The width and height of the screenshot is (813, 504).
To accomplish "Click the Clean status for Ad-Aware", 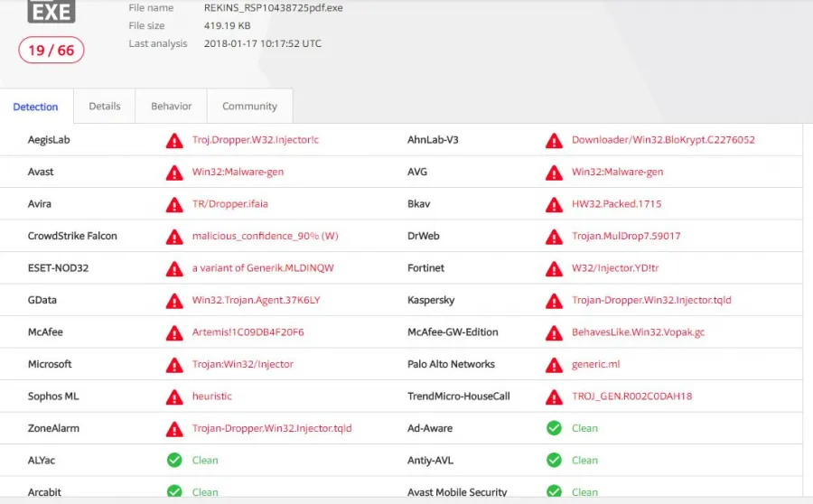I will coord(584,428).
